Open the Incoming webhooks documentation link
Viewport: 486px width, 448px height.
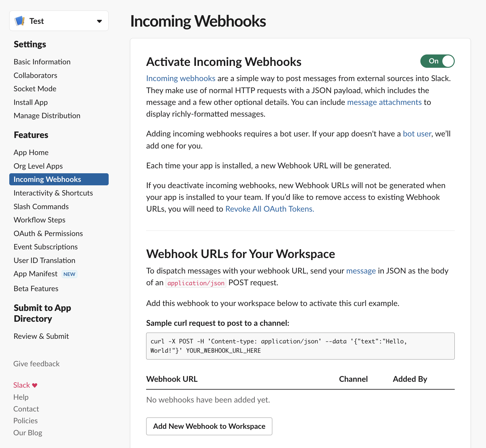tap(181, 79)
